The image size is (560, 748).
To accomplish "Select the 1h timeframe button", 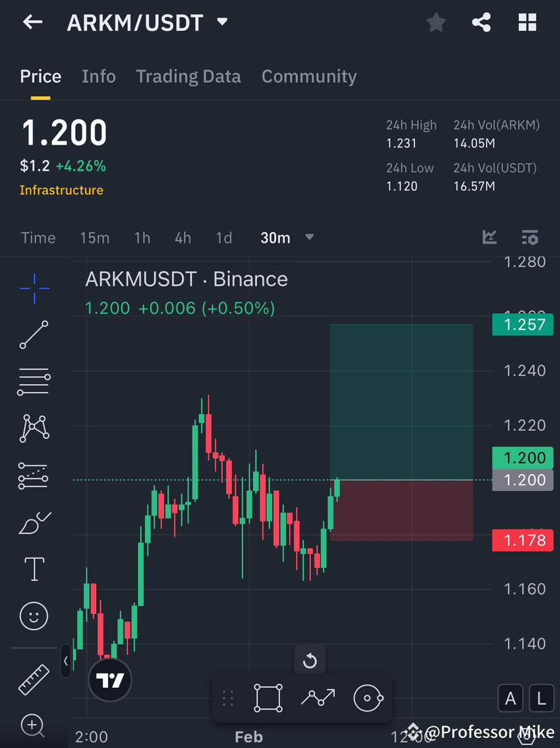I will (142, 237).
